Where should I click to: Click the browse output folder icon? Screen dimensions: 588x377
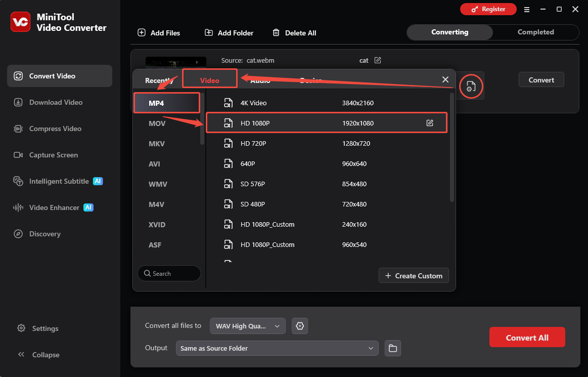393,348
